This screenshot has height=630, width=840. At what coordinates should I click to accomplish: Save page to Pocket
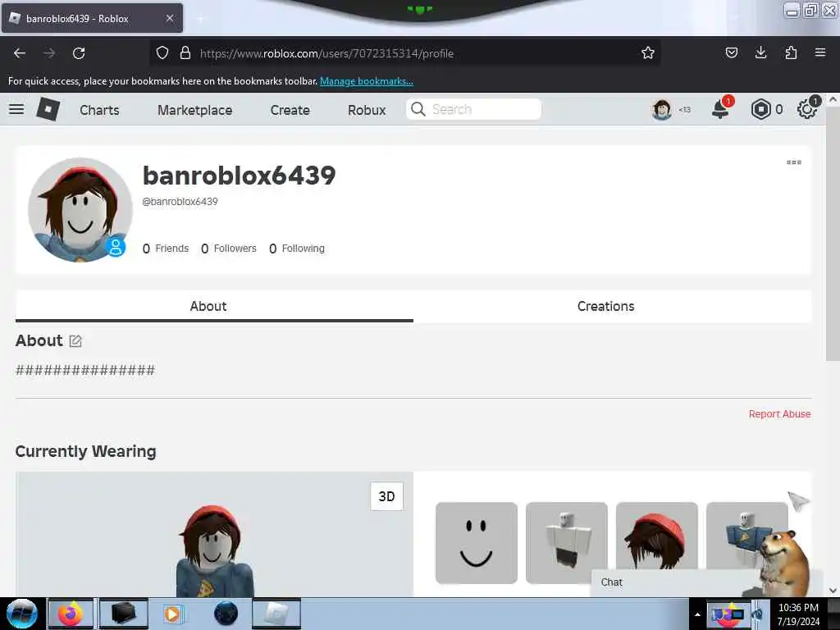point(731,52)
